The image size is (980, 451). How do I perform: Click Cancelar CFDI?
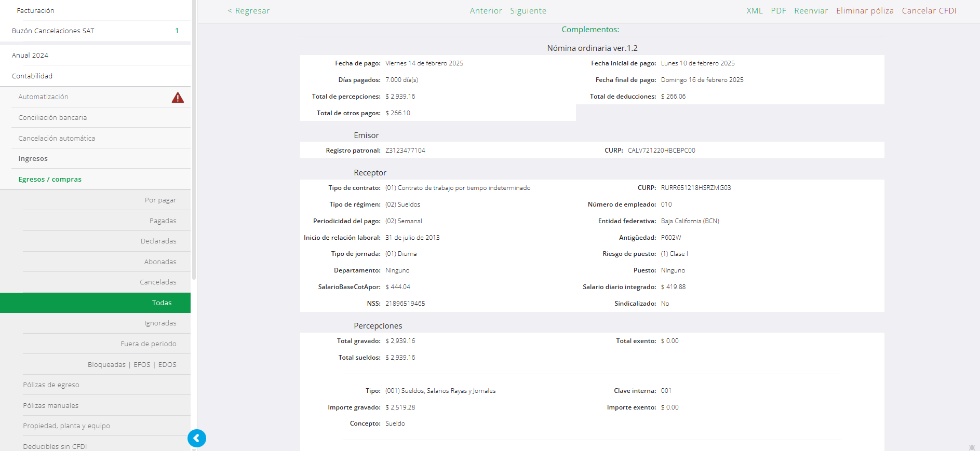click(x=929, y=11)
